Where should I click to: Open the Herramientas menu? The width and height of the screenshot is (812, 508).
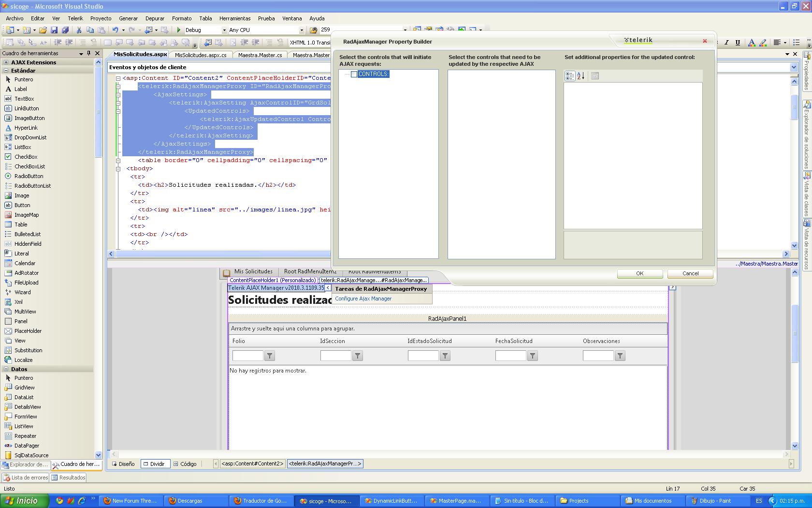tap(235, 18)
